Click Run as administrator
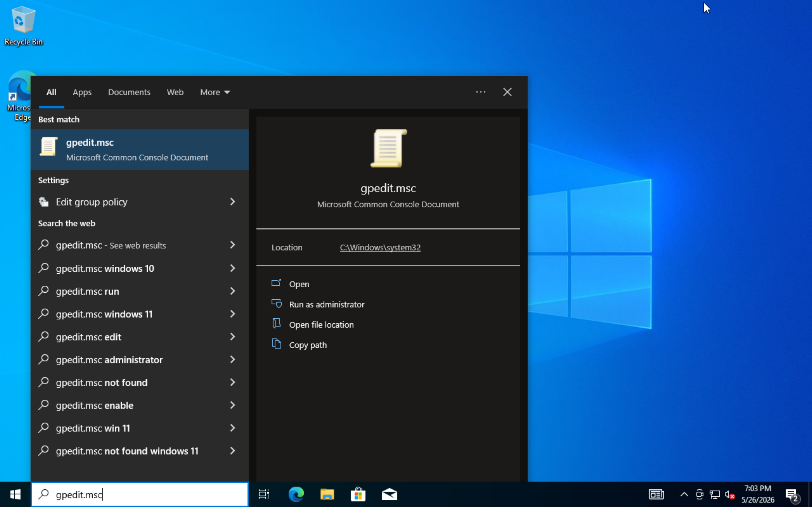812x507 pixels. 326,304
